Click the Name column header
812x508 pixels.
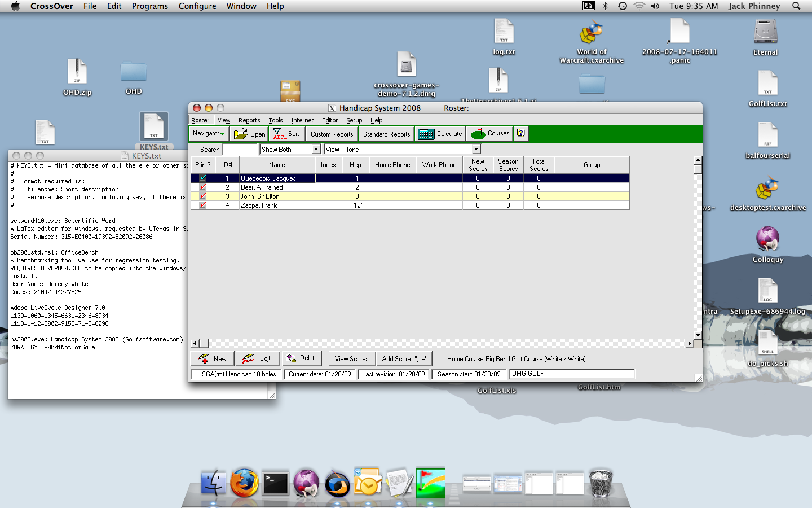277,165
